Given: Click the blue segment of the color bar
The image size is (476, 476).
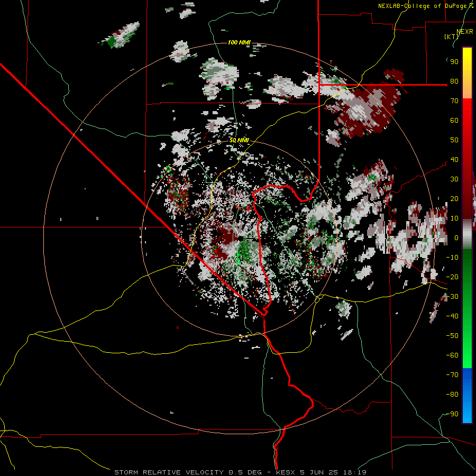Looking at the screenshot, I should coord(467,395).
